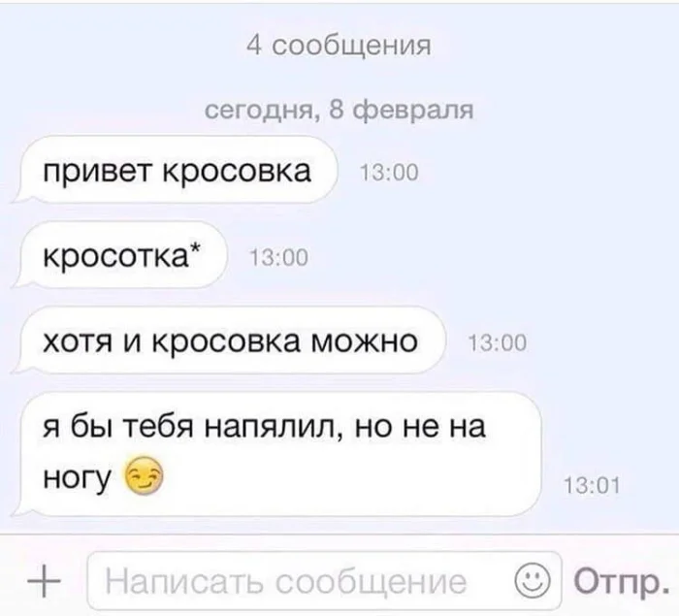Image resolution: width=679 pixels, height=616 pixels.
Task: Open the emoji picker smiley icon
Action: [532, 581]
